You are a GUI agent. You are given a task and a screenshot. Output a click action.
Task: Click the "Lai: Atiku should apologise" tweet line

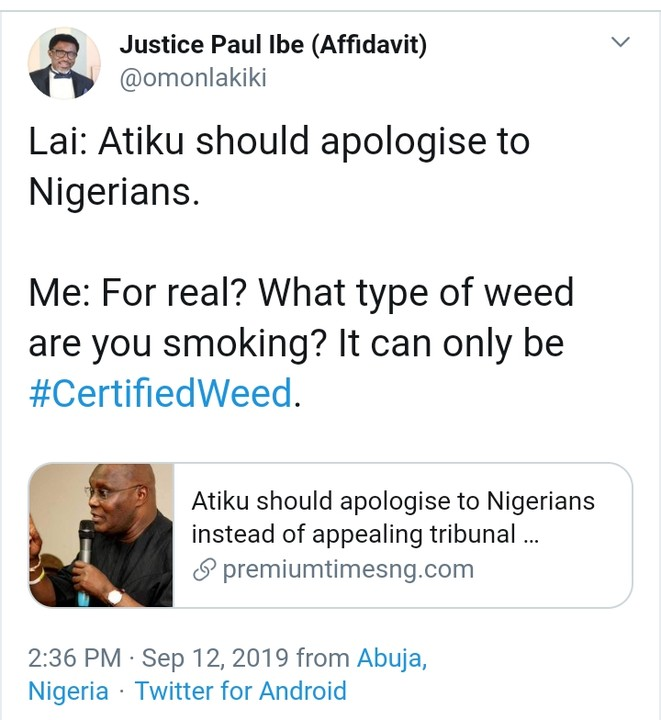tap(279, 141)
